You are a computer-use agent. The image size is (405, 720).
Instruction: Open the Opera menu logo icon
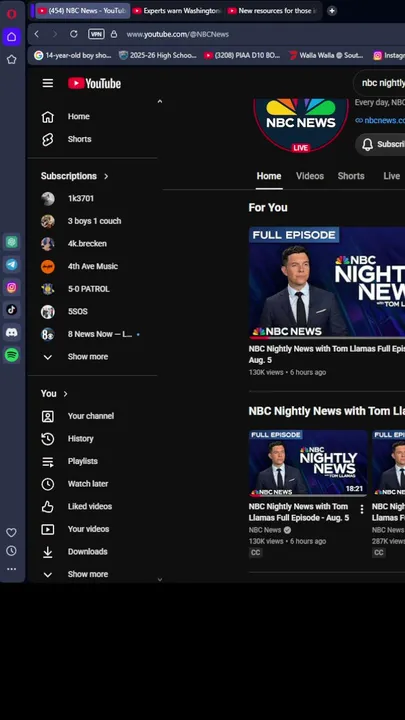tap(11, 14)
